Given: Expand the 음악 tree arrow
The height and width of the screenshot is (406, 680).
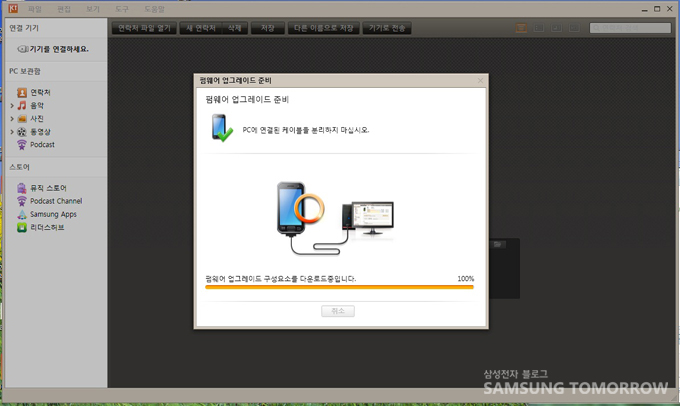Looking at the screenshot, I should coord(12,105).
